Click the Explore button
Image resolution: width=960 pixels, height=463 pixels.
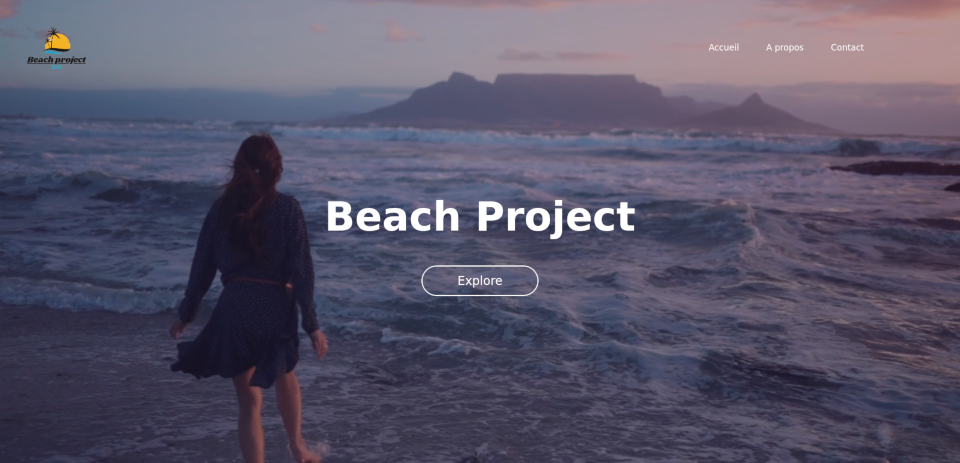pos(480,280)
